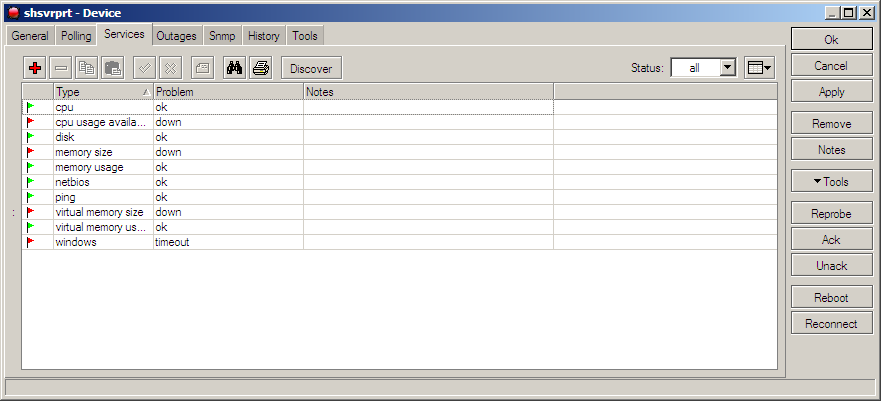Select the windows service row with timeout
This screenshot has width=881, height=401.
click(x=100, y=242)
